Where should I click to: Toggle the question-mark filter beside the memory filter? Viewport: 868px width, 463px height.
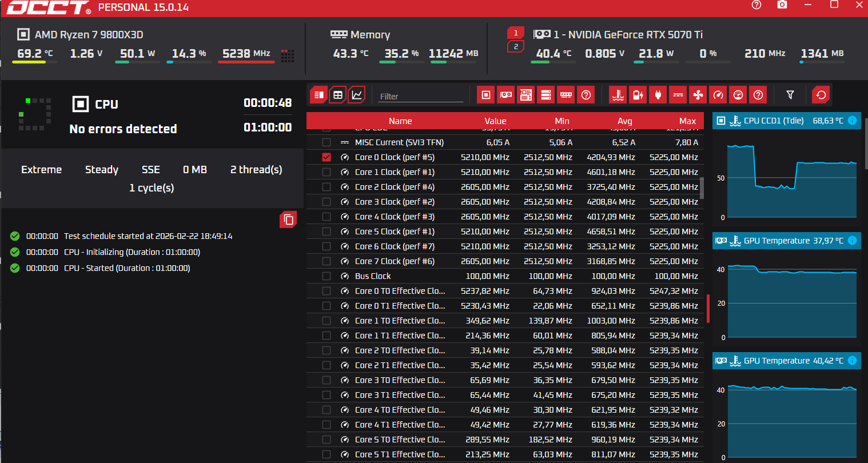click(586, 95)
